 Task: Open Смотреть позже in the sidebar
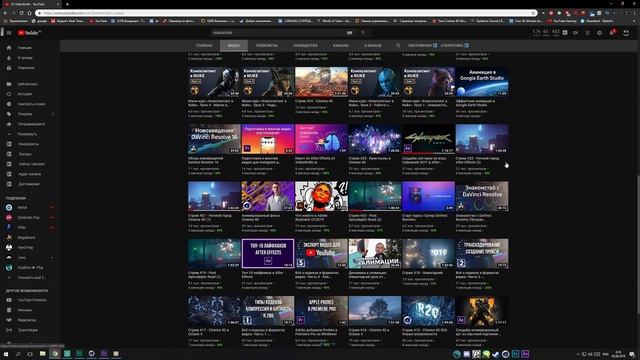pyautogui.click(x=30, y=104)
